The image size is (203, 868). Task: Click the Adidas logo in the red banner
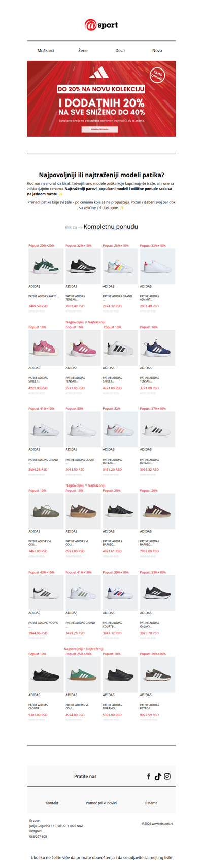(x=99, y=74)
